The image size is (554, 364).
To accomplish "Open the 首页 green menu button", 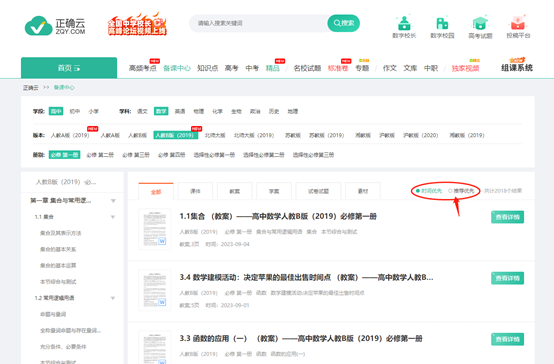I will pyautogui.click(x=69, y=68).
